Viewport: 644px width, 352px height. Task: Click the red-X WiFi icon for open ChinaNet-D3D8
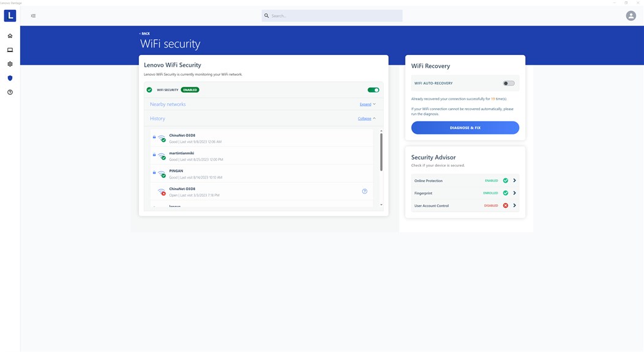[162, 192]
